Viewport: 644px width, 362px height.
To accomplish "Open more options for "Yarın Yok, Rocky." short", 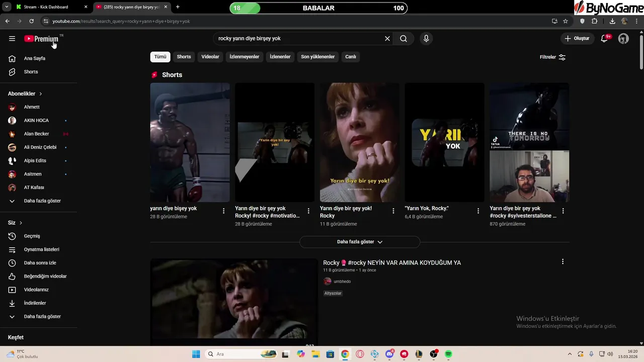I will click(x=478, y=211).
